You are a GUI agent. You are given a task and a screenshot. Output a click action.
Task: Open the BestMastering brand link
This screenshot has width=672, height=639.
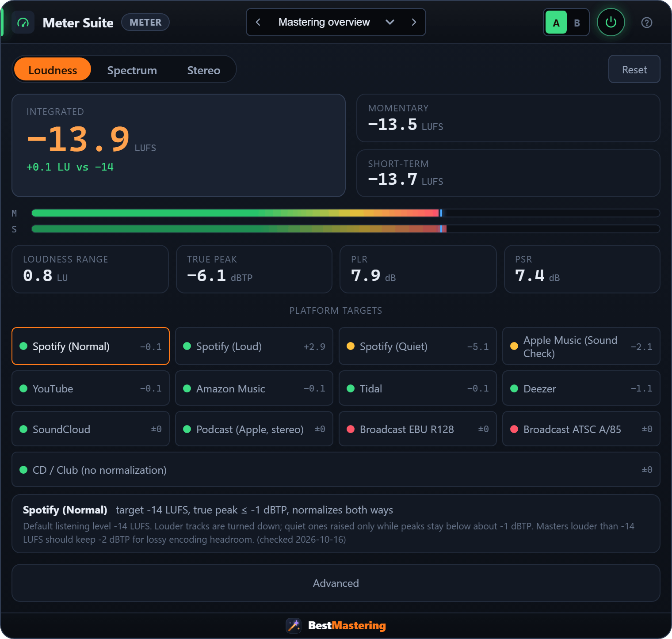(x=347, y=625)
